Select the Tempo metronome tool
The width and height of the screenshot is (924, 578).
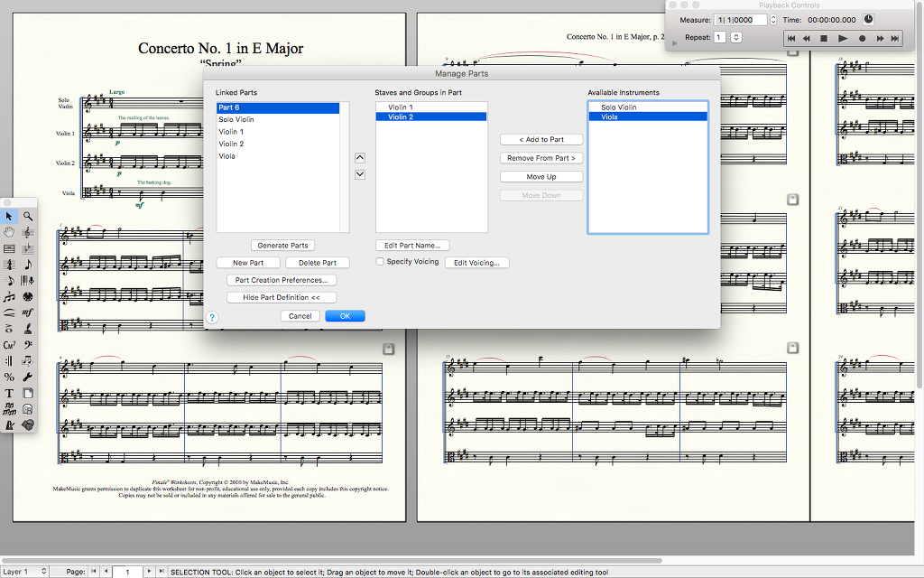[x=9, y=424]
